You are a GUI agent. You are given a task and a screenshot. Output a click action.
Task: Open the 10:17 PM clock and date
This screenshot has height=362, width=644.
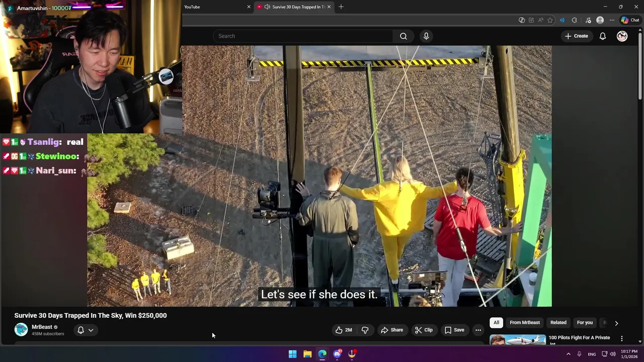(629, 354)
